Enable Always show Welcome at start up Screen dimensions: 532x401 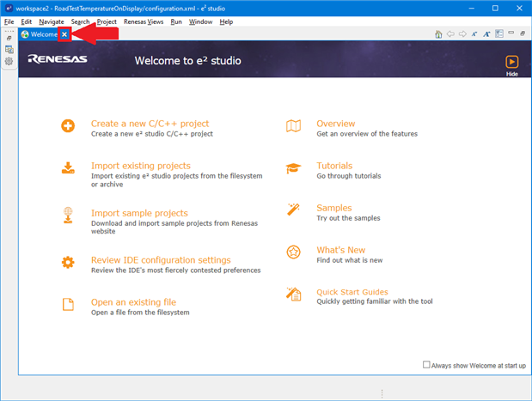(x=426, y=364)
